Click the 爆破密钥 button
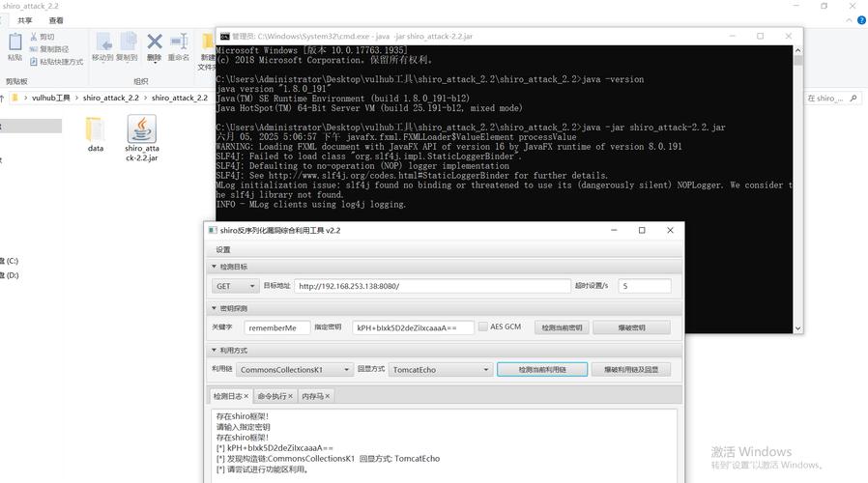This screenshot has height=483, width=868. pyautogui.click(x=631, y=327)
